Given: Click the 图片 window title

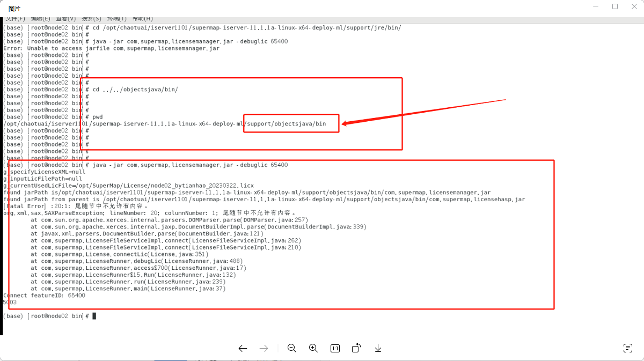Looking at the screenshot, I should pyautogui.click(x=14, y=8).
